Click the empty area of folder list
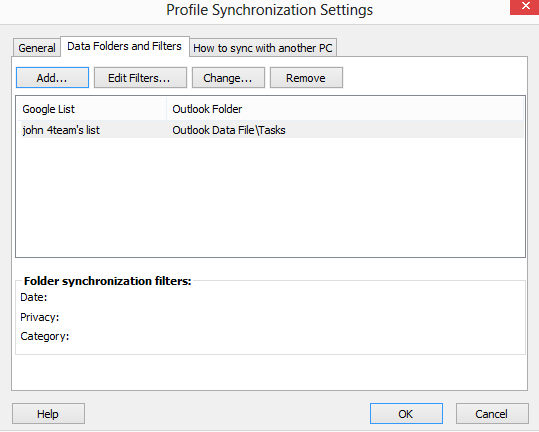The image size is (539, 432). pyautogui.click(x=270, y=198)
